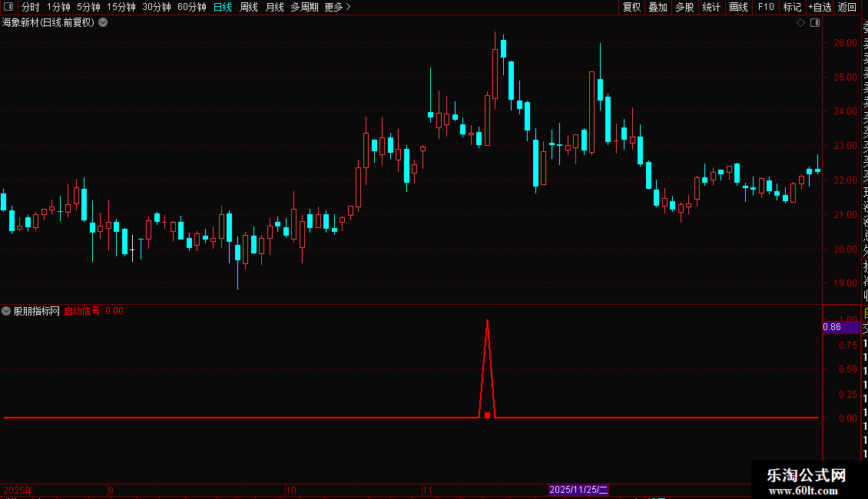Viewport: 868px width, 499px height.
Task: Open the indicator dropdown beside 股朋指标网
Action: pos(6,312)
